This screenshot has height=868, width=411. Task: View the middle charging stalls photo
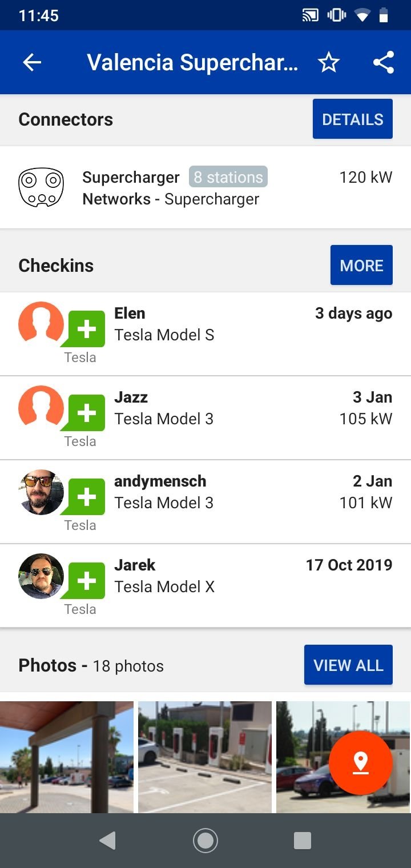pyautogui.click(x=205, y=757)
